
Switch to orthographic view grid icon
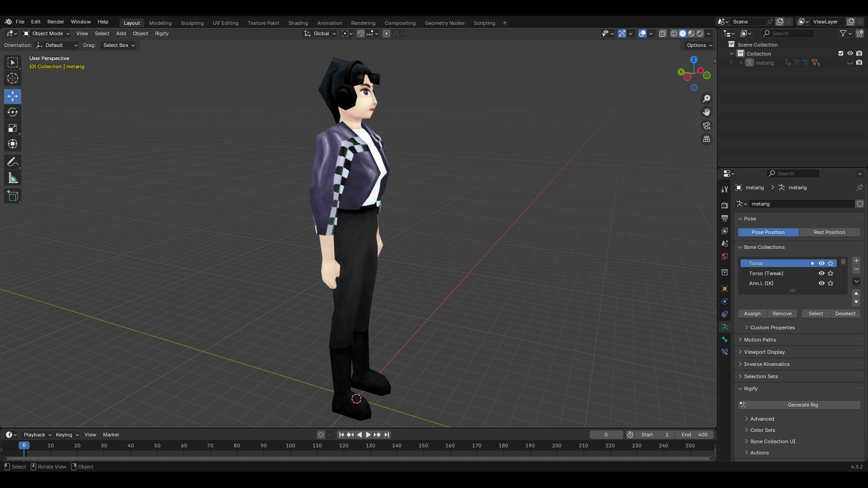click(707, 139)
